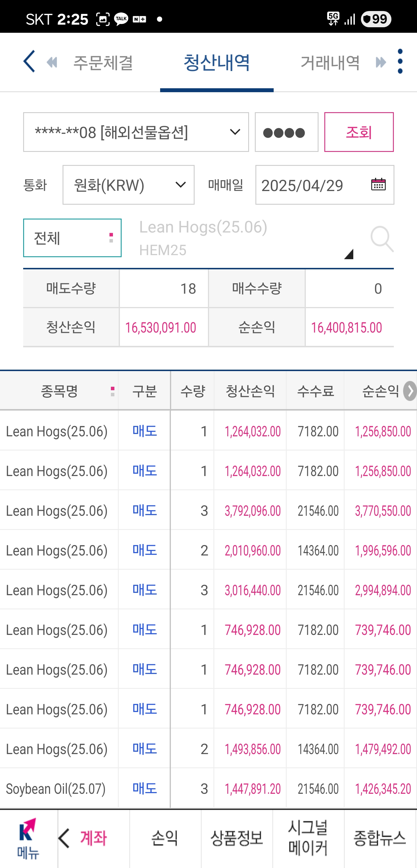This screenshot has height=868, width=417.
Task: Select the Soybean Oil(25.07) row
Action: coord(208,789)
